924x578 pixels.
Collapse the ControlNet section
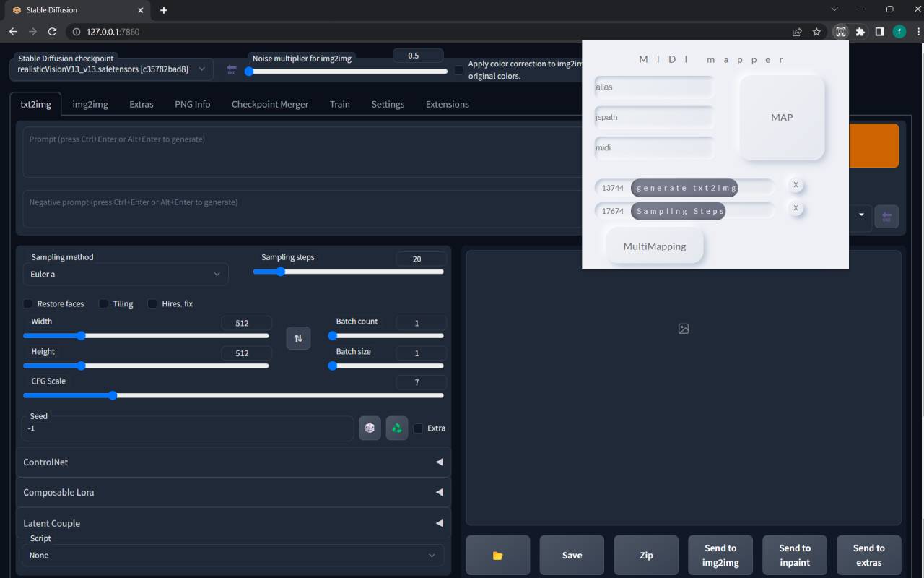(x=439, y=462)
